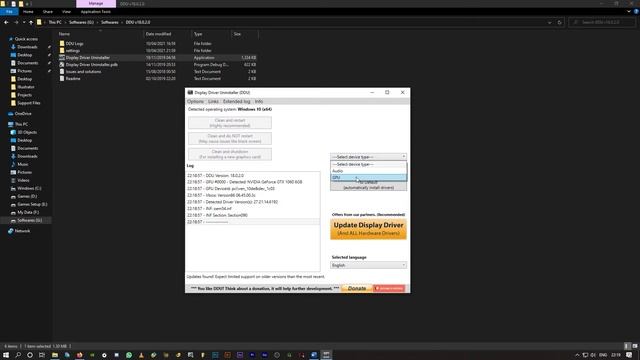This screenshot has width=640, height=360.
Task: Open Music folder in sidebar
Action: [23, 164]
